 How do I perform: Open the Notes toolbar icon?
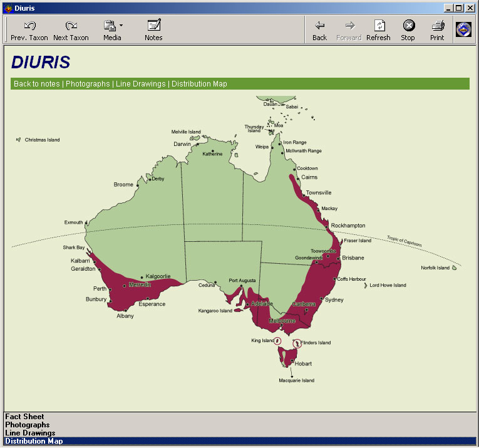[153, 30]
